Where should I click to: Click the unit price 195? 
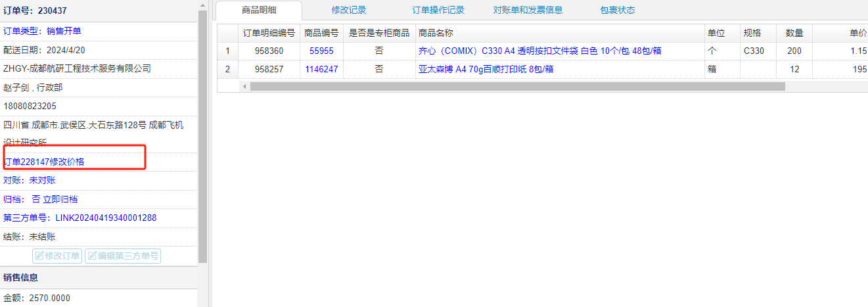859,69
